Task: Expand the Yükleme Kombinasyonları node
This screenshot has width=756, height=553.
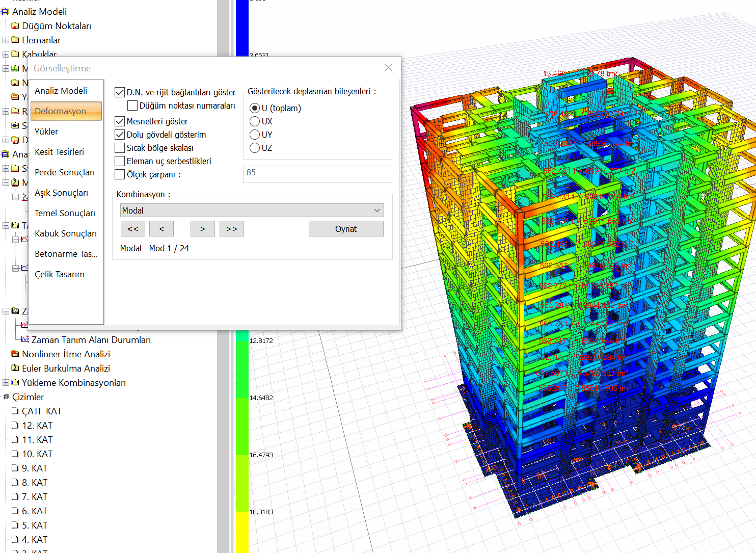Action: pos(6,383)
